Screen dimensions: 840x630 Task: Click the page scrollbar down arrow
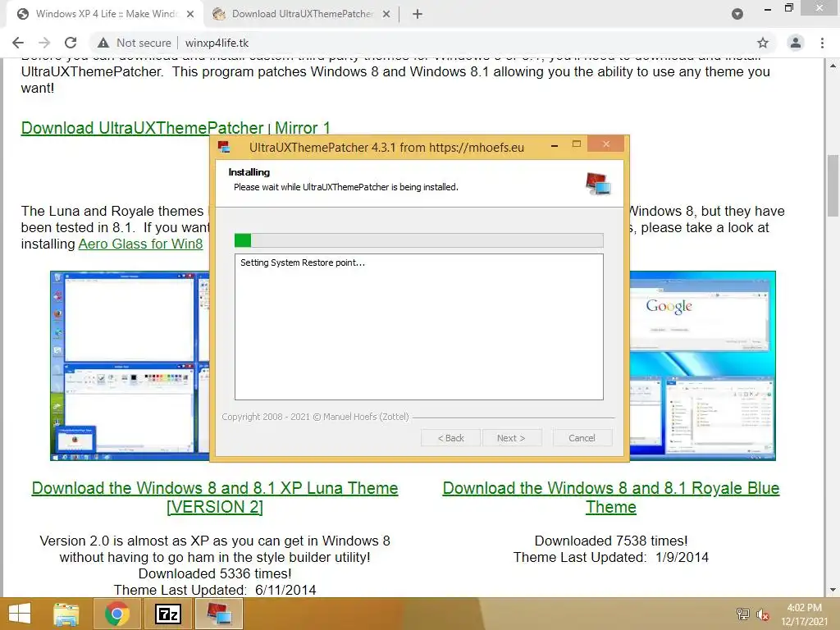833,591
